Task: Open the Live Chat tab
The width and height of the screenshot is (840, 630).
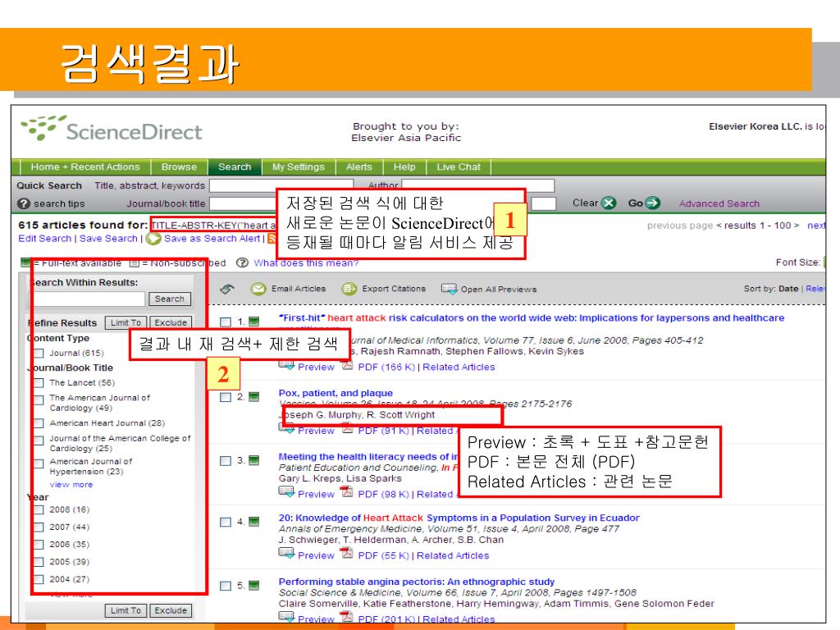Action: pos(459,167)
